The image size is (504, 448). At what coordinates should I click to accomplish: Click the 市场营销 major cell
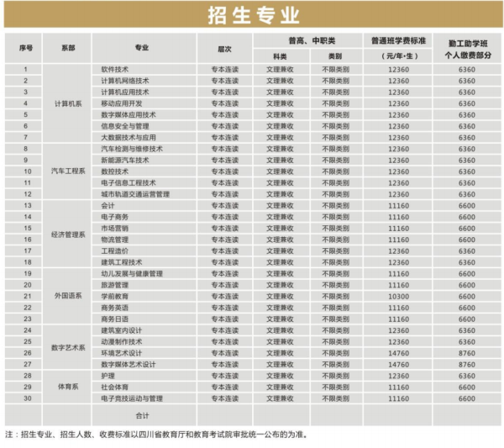(x=144, y=229)
